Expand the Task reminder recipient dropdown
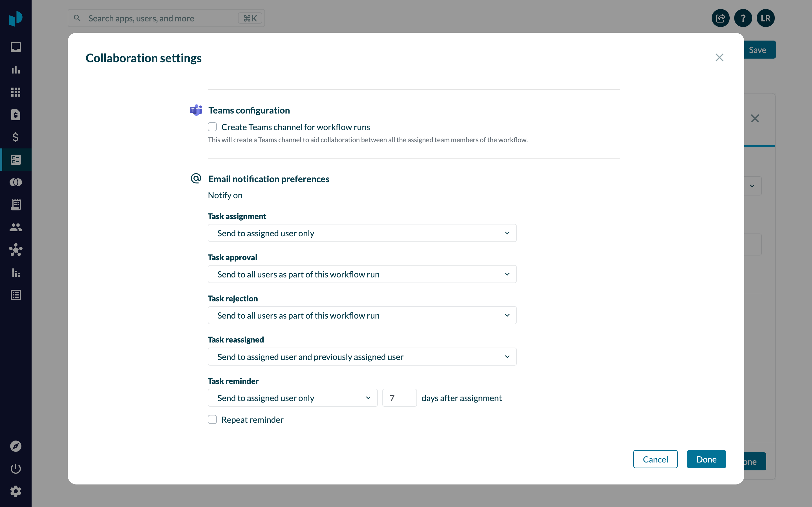The height and width of the screenshot is (507, 812). click(292, 398)
